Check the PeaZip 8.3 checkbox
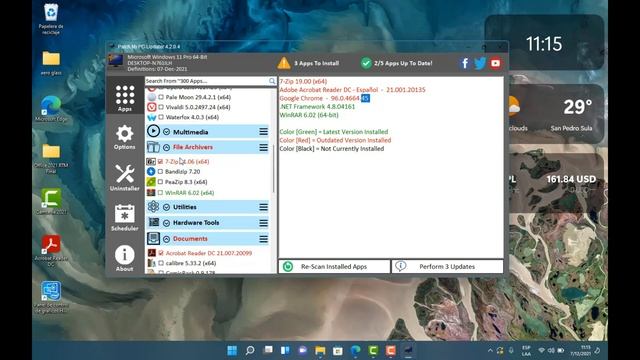The width and height of the screenshot is (640, 360). [x=160, y=182]
